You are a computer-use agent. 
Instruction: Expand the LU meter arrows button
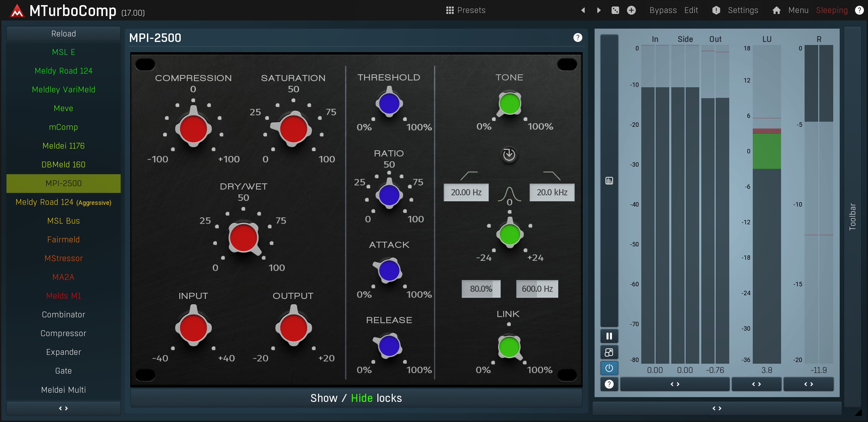(x=756, y=384)
